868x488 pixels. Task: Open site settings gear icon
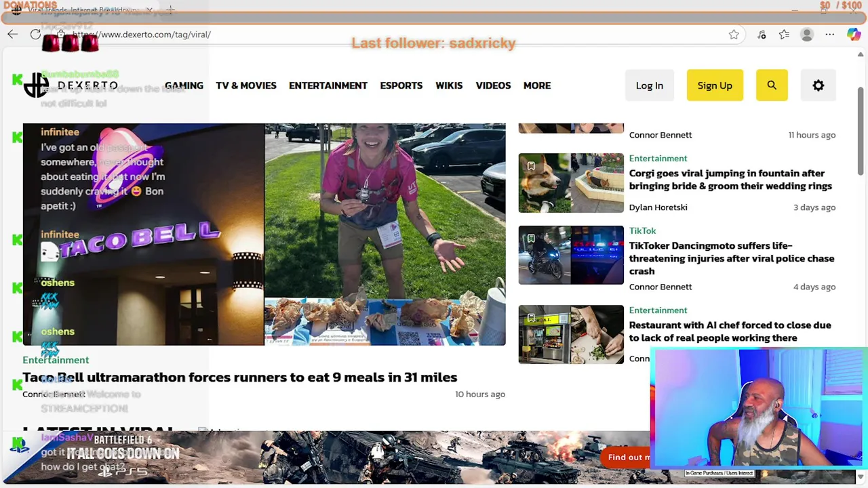(x=818, y=85)
